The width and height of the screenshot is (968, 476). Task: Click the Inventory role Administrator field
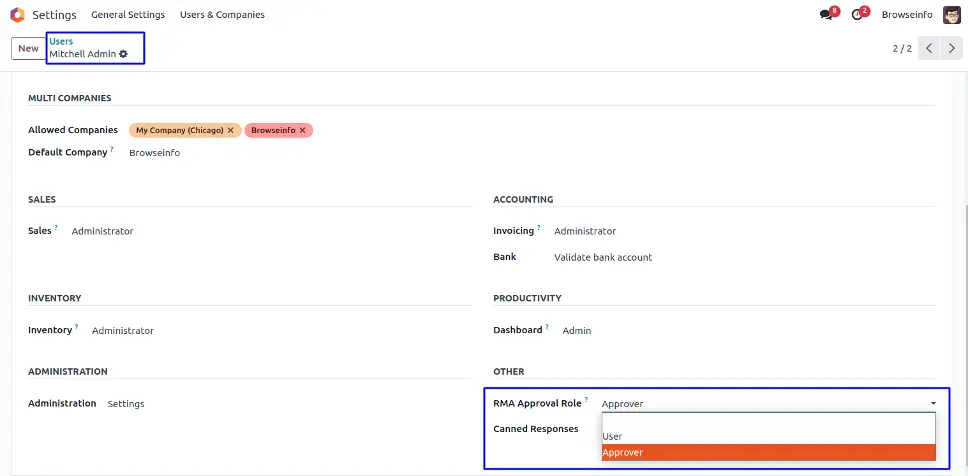point(123,330)
